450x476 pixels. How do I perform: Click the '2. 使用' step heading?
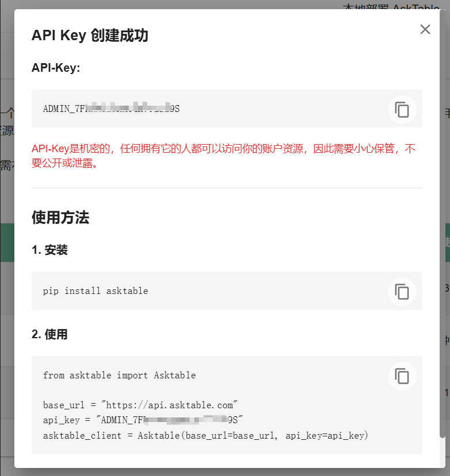49,334
